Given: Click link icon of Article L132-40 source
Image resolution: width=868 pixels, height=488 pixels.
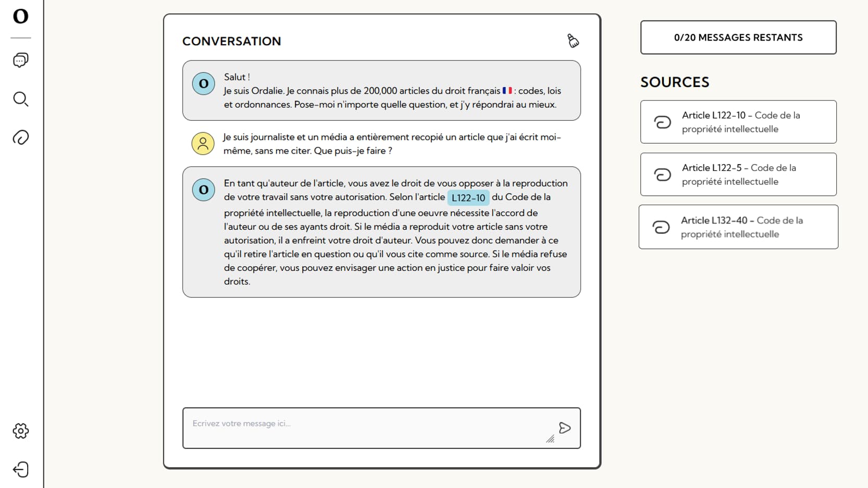Looking at the screenshot, I should point(661,227).
